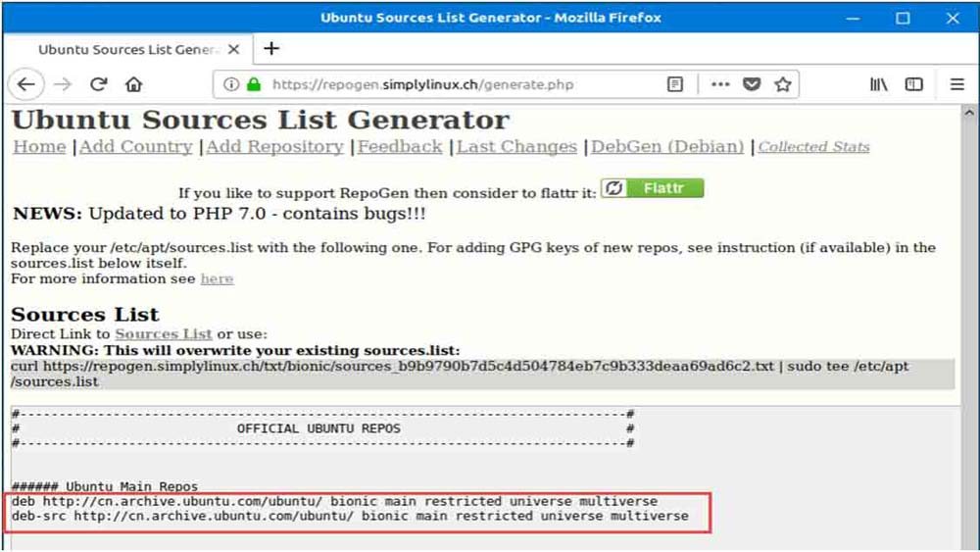This screenshot has width=980, height=552.
Task: Click the green Flattr button
Action: (653, 188)
